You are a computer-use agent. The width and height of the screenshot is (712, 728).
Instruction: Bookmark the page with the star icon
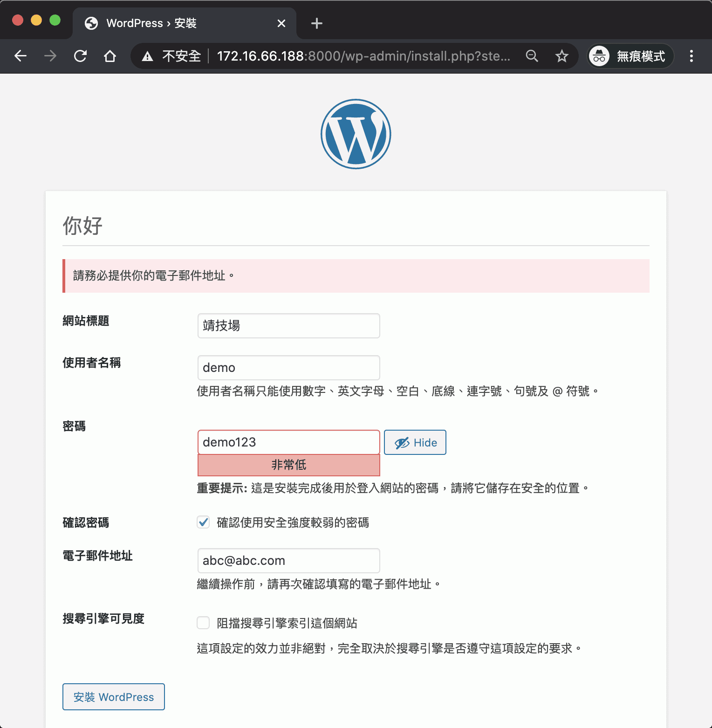pyautogui.click(x=561, y=56)
